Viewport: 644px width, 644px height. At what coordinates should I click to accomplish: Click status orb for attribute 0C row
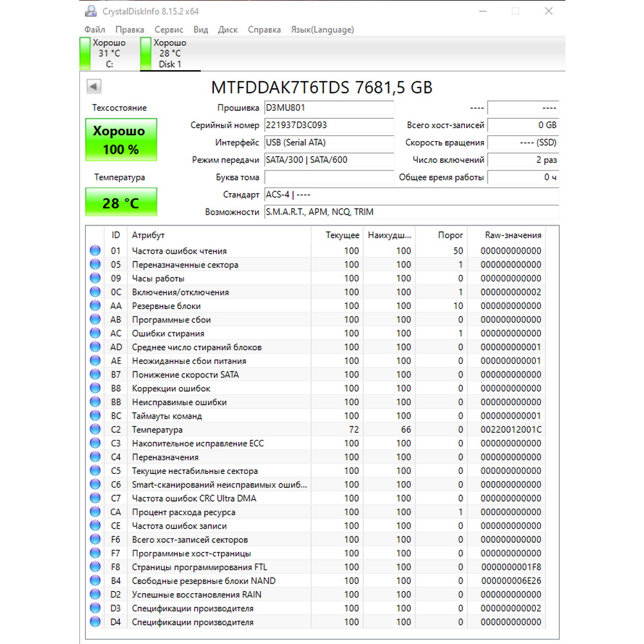point(95,292)
